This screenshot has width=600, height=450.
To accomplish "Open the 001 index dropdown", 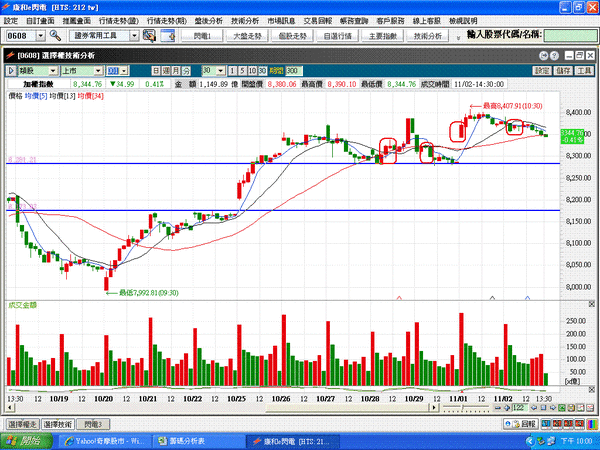I will pos(124,71).
